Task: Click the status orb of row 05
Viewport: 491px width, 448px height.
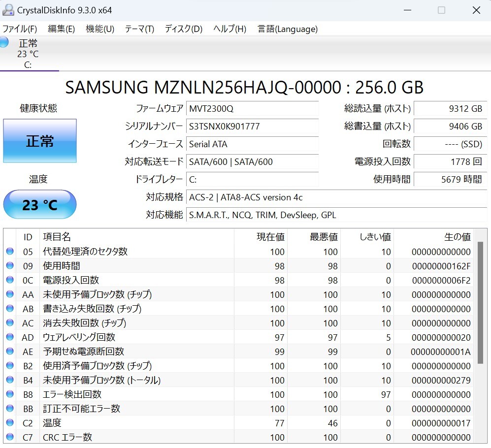Action: [10, 251]
